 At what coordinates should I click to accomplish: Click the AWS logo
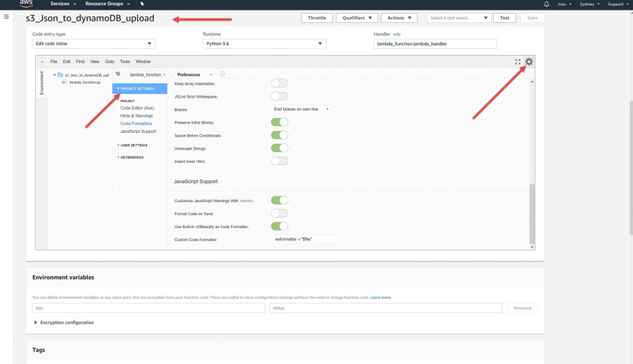(25, 4)
